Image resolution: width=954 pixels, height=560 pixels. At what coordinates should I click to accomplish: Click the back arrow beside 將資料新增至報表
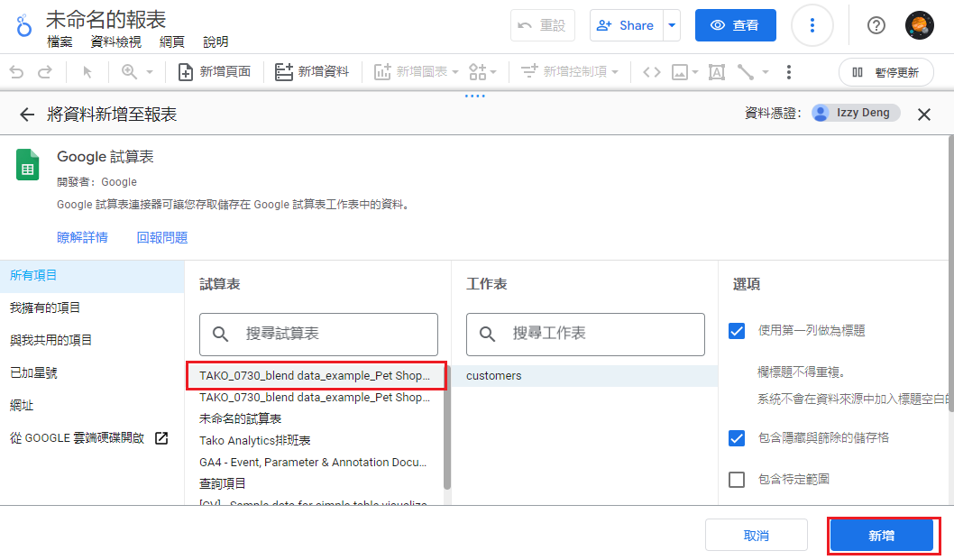27,115
